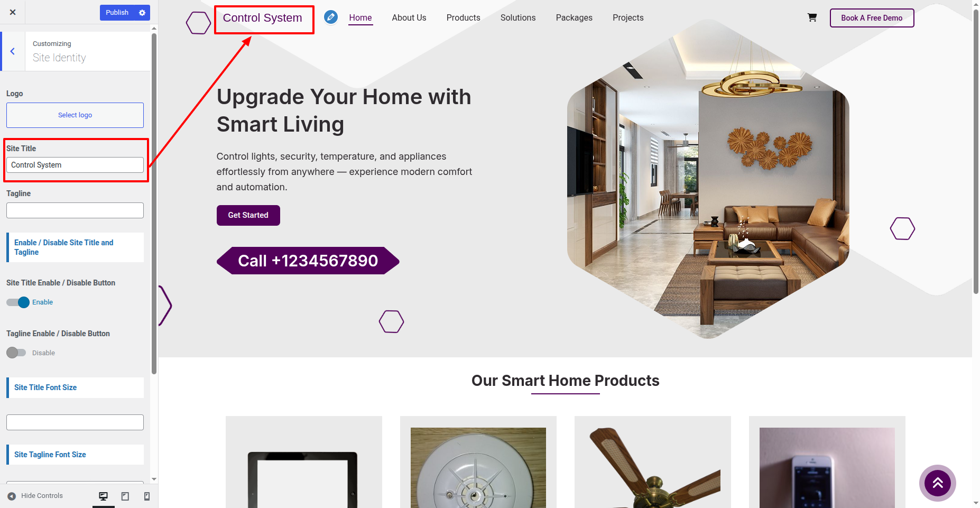Toggle the Tagline Disable switch
This screenshot has width=980, height=508.
pos(16,353)
